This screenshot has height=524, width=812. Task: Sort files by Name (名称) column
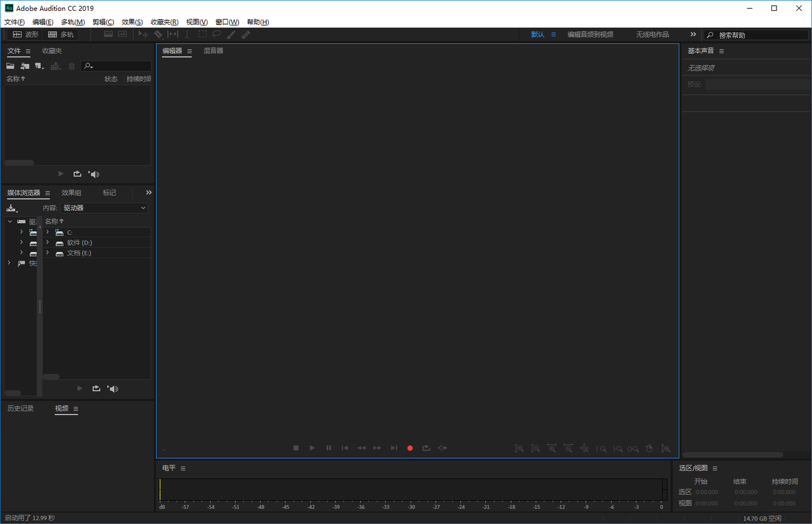[x=16, y=79]
